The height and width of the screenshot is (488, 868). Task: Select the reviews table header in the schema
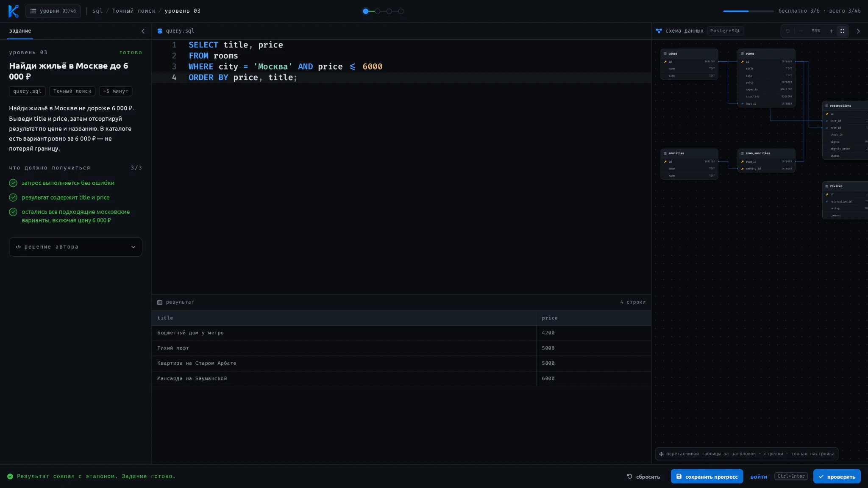(x=845, y=186)
